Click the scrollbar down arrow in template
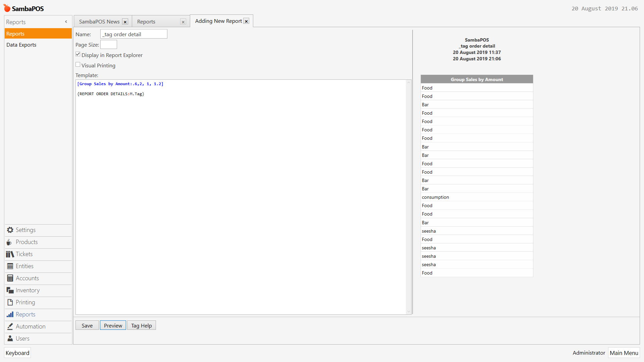 point(409,312)
